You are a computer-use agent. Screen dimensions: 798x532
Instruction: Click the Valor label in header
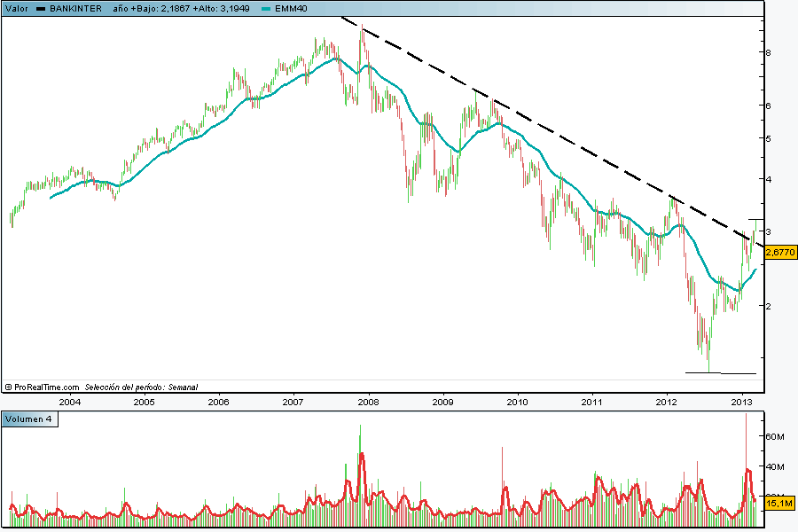[16, 8]
